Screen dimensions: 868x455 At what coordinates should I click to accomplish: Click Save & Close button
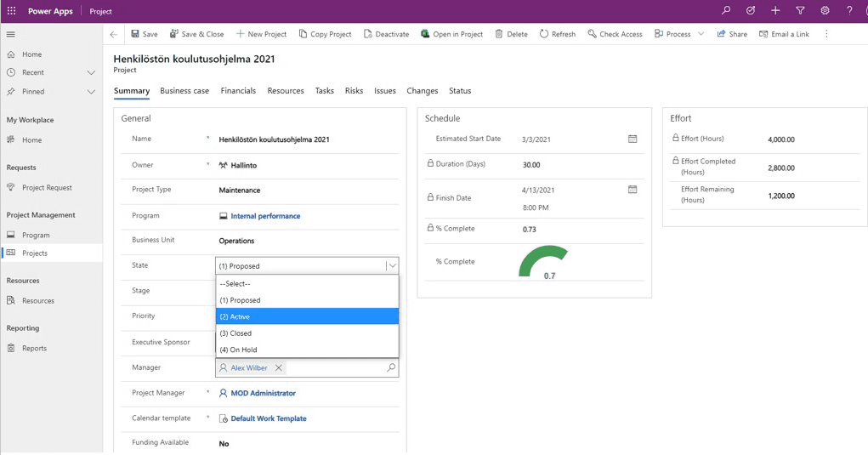(196, 34)
